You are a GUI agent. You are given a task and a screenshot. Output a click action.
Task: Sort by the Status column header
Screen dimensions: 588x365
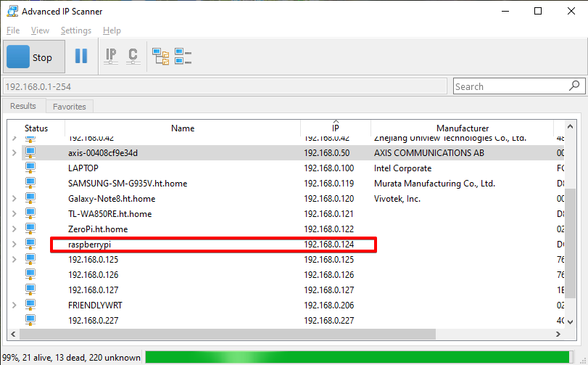(36, 128)
